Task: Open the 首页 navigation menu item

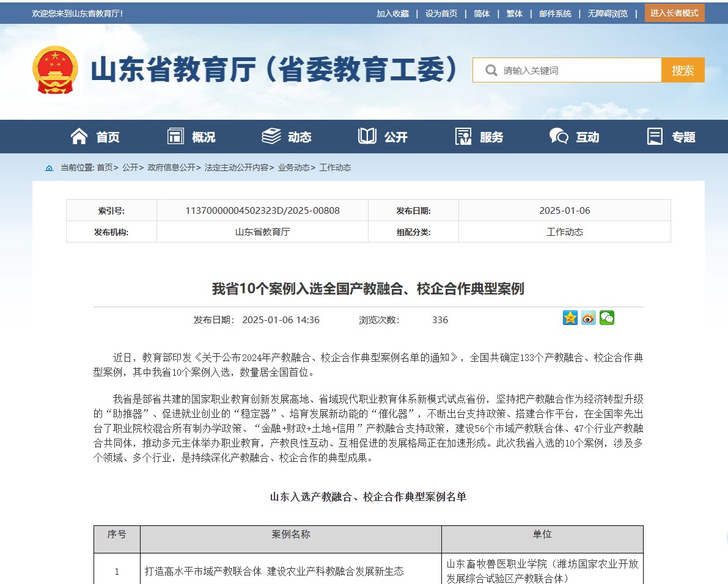Action: [x=108, y=137]
